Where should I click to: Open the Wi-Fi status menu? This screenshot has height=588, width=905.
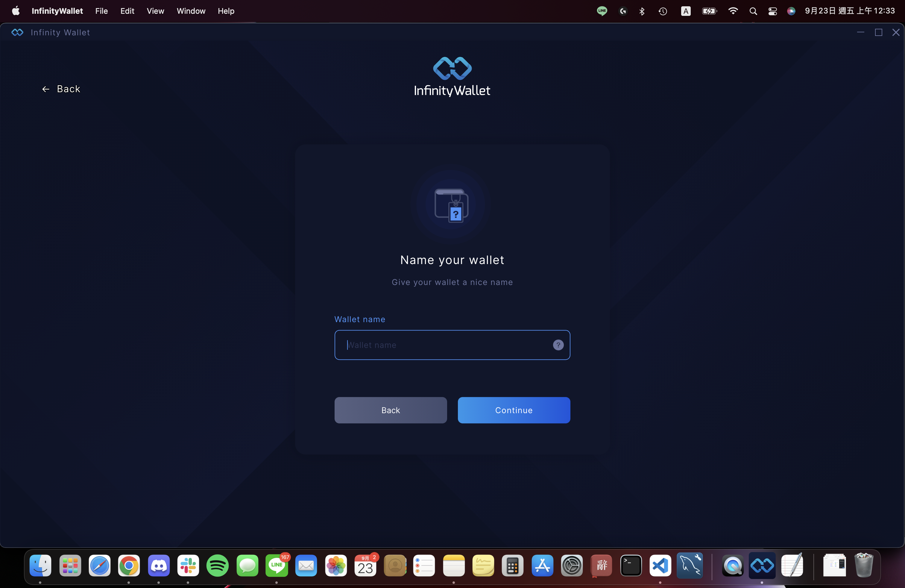(x=733, y=11)
